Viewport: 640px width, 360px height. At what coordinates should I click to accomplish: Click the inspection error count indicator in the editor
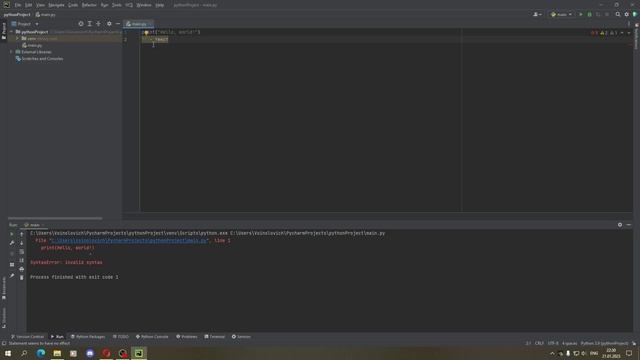coord(594,33)
